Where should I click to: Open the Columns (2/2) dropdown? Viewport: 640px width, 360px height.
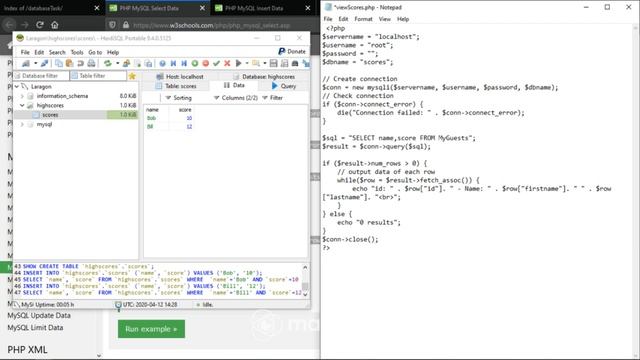[x=236, y=98]
